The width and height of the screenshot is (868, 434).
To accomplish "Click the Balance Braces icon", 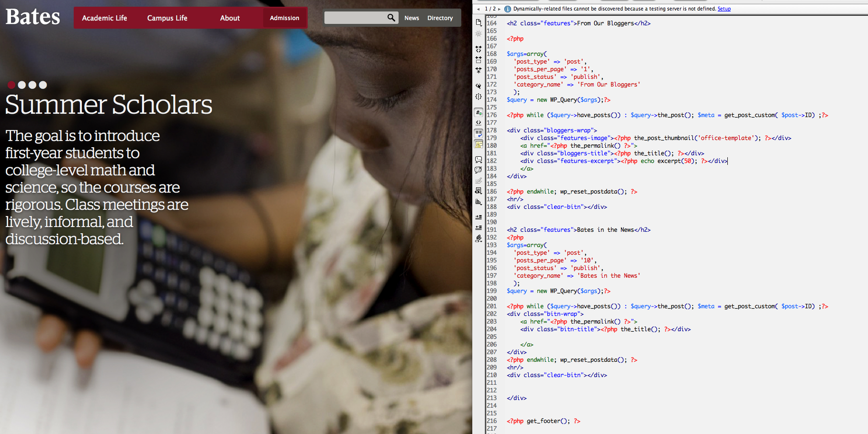I will click(479, 97).
